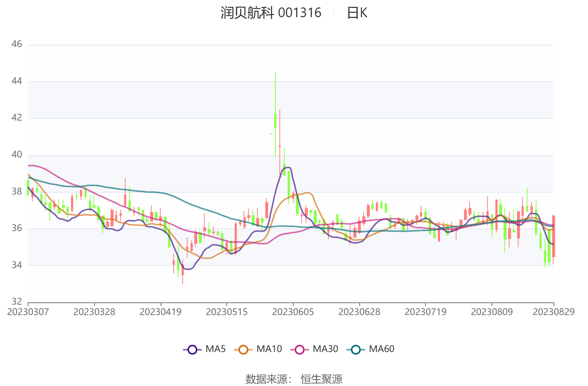Viewport: 588px width, 386px height.
Task: Select the 日K chart period label
Action: pyautogui.click(x=357, y=13)
